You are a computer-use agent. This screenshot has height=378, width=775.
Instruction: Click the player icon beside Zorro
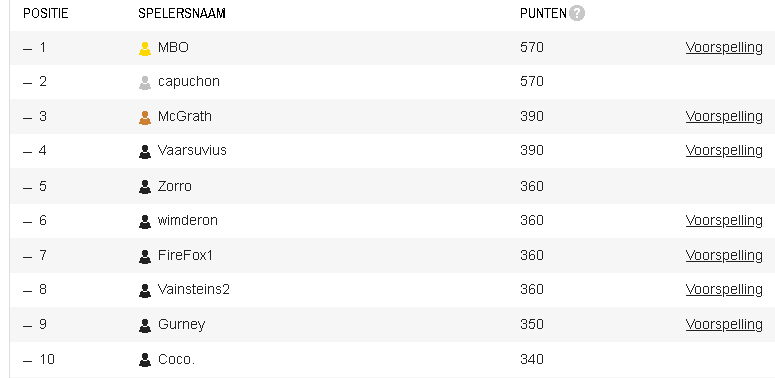[144, 187]
